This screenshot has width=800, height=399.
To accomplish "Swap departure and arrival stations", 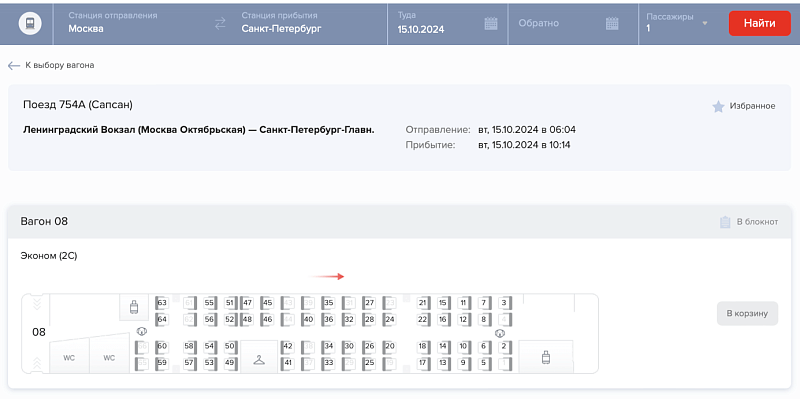I will pyautogui.click(x=220, y=23).
